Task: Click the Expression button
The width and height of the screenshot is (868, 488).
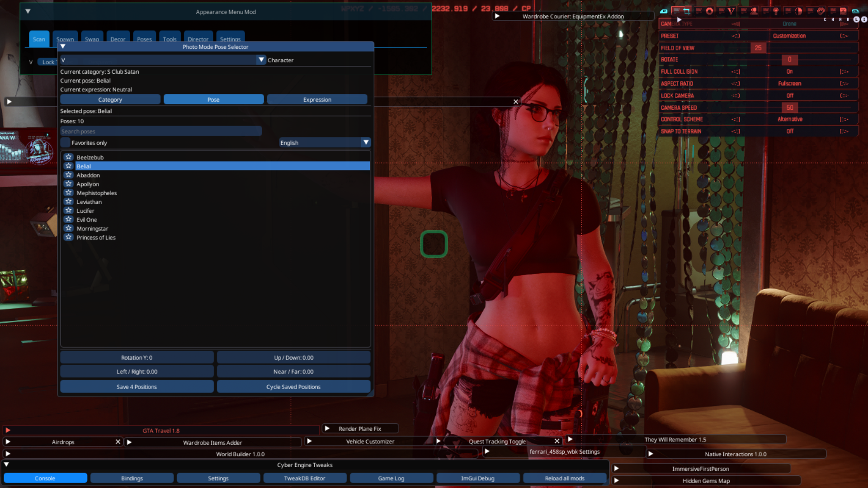Action: click(317, 99)
